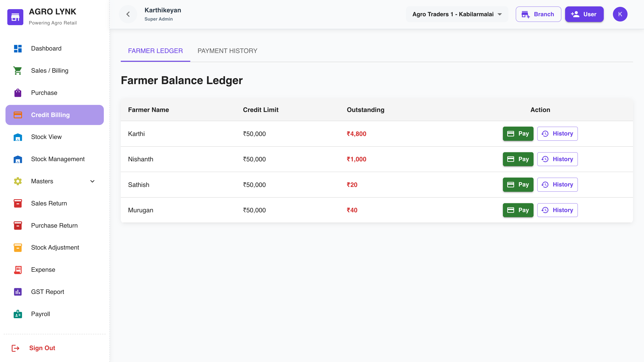The image size is (644, 362).
Task: Open Stock Management from the sidebar
Action: pyautogui.click(x=54, y=159)
